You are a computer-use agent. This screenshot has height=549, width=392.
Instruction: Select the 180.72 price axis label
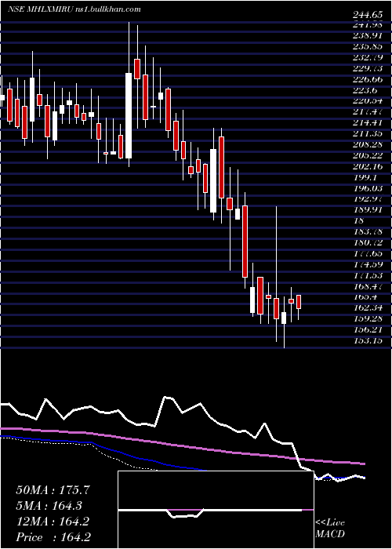[x=368, y=242]
